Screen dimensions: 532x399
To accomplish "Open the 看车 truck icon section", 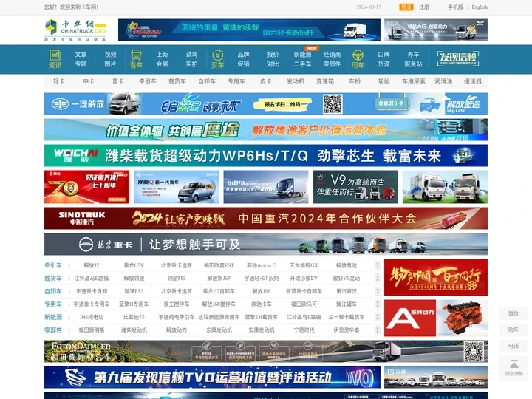I will coord(136,59).
